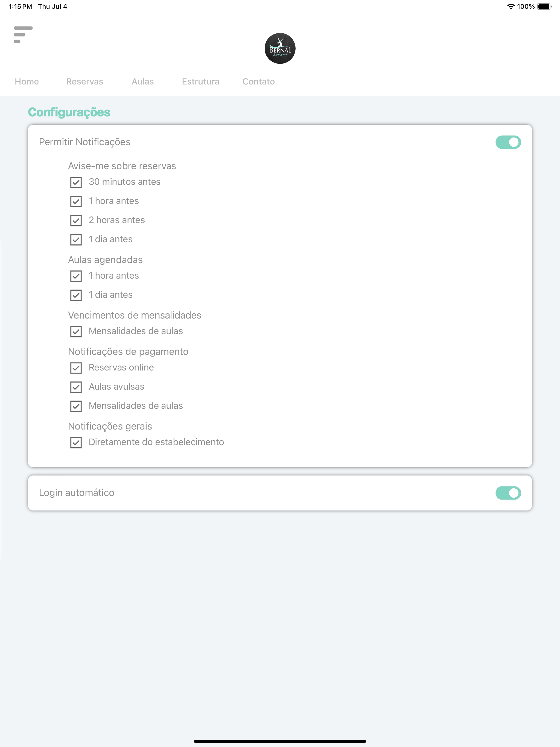Tap the battery status icon
The image size is (560, 747).
tap(544, 6)
